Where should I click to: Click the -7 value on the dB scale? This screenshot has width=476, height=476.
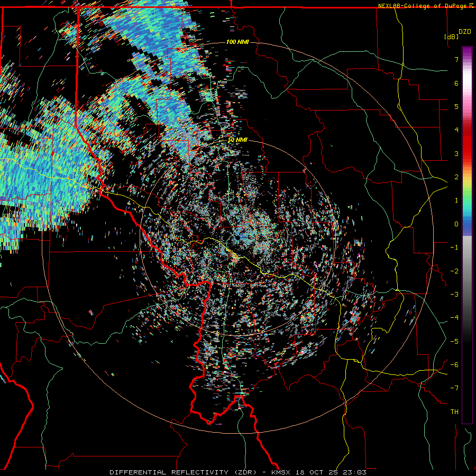coord(454,388)
